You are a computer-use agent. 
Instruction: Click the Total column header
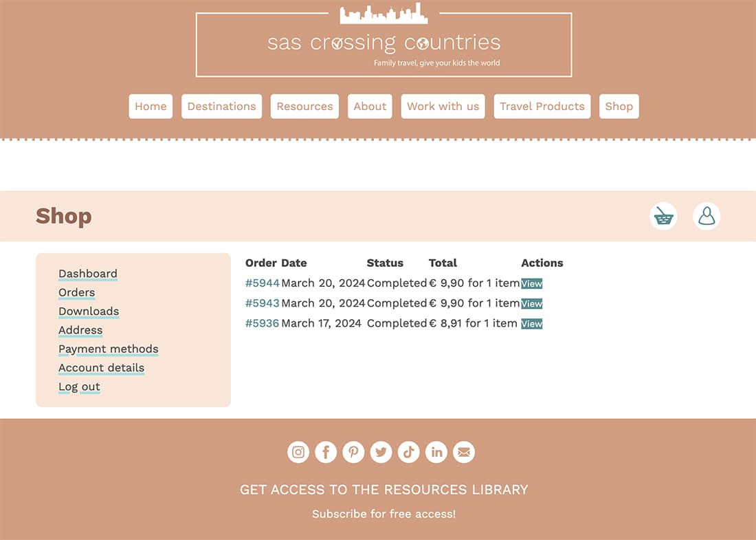[x=443, y=263]
